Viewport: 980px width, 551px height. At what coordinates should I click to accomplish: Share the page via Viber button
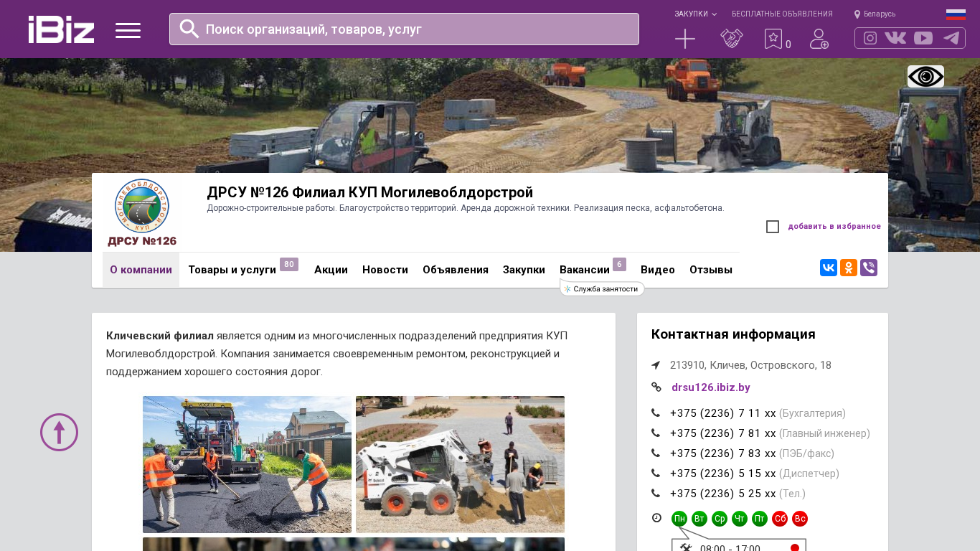[869, 268]
